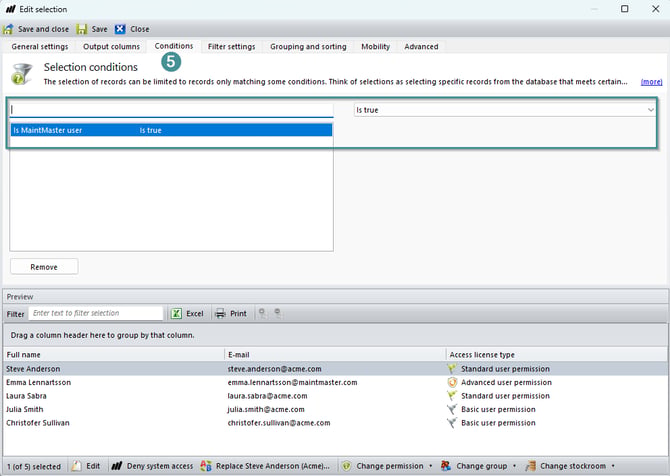This screenshot has width=670, height=476.
Task: Open the Change group dropdown arrow
Action: click(514, 466)
